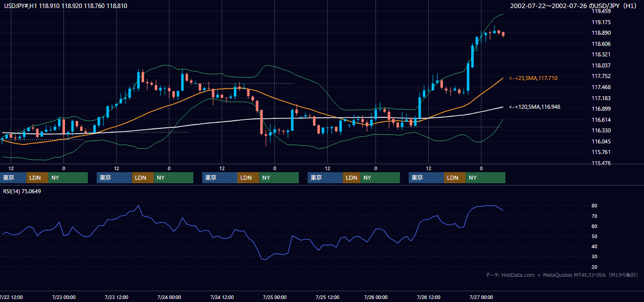Pick the NY session box for July 24
The width and height of the screenshot is (644, 302).
[279, 178]
